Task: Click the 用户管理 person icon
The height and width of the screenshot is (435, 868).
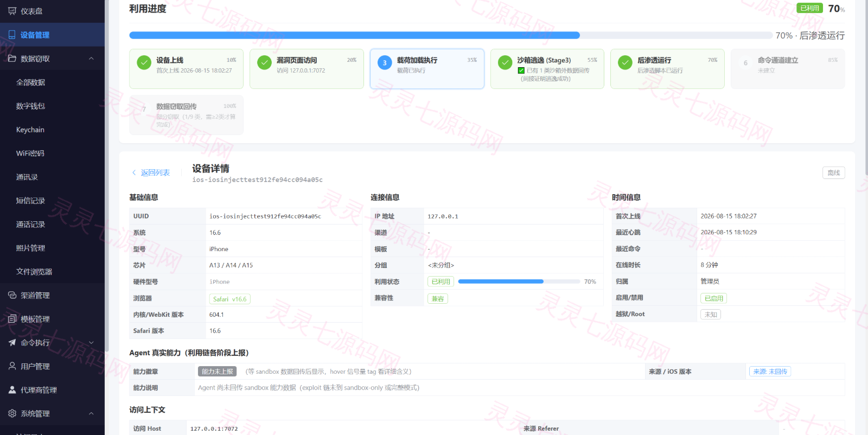Action: point(12,366)
